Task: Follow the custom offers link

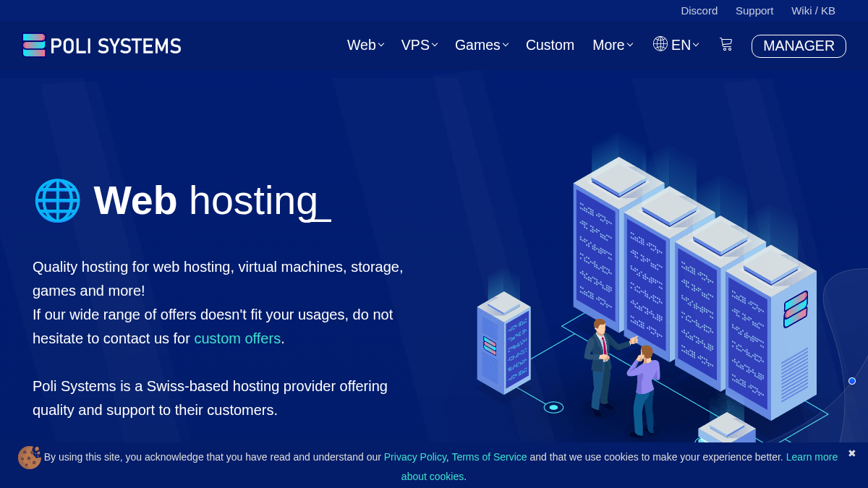Action: coord(237,338)
